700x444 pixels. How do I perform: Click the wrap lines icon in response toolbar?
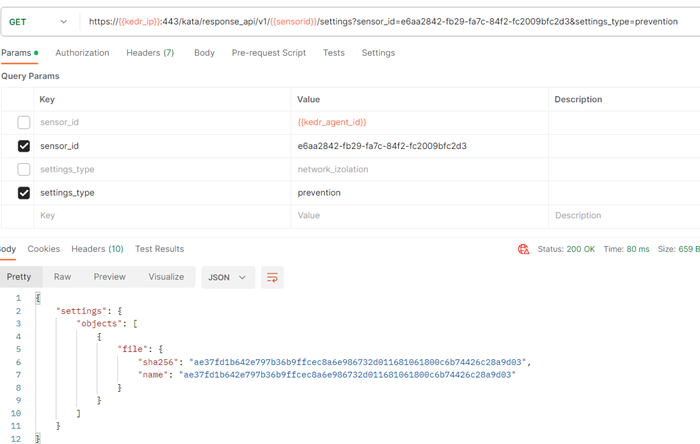pyautogui.click(x=272, y=277)
